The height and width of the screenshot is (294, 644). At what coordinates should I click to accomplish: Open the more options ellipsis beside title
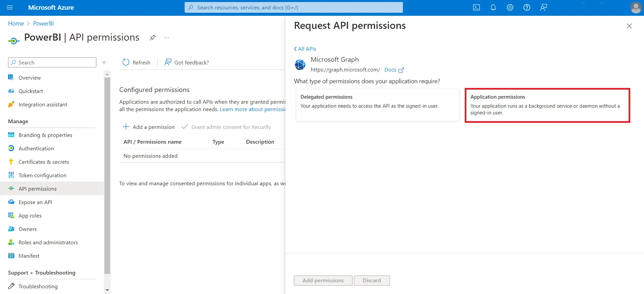coord(166,38)
